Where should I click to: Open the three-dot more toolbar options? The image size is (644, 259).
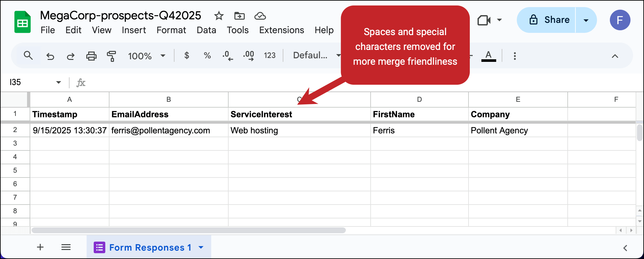[515, 56]
